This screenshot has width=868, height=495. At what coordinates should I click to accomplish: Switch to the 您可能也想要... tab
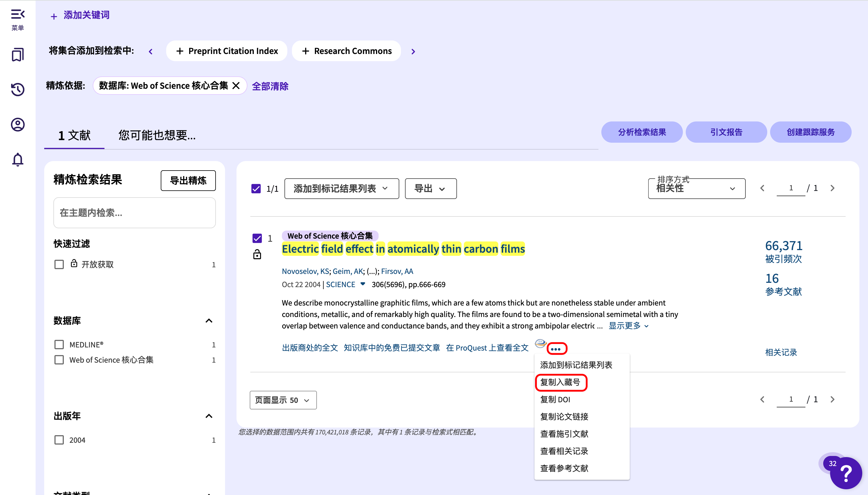157,135
